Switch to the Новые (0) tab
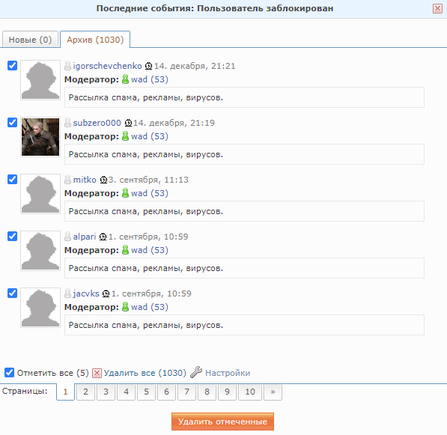The width and height of the screenshot is (447, 435). tap(30, 40)
